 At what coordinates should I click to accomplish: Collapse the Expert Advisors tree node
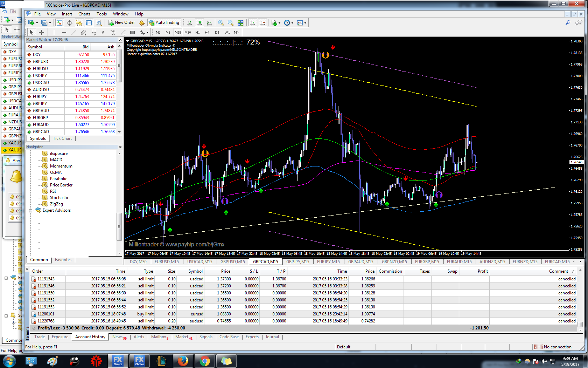(x=31, y=211)
